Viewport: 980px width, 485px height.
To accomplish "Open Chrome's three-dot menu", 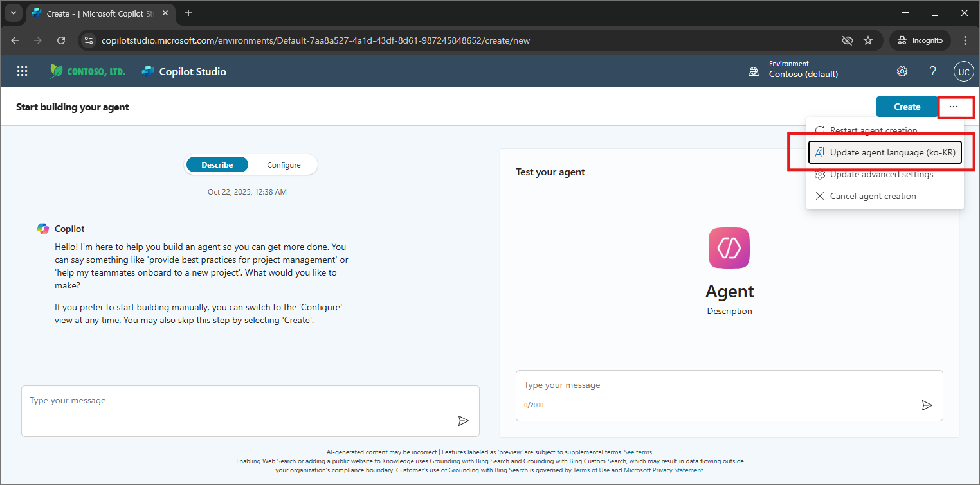I will click(x=965, y=40).
